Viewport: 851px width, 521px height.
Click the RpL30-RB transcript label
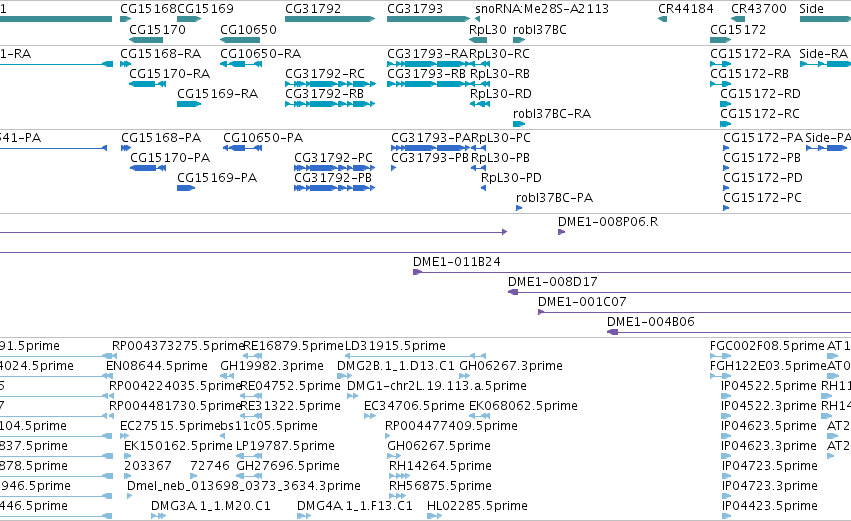pos(500,74)
